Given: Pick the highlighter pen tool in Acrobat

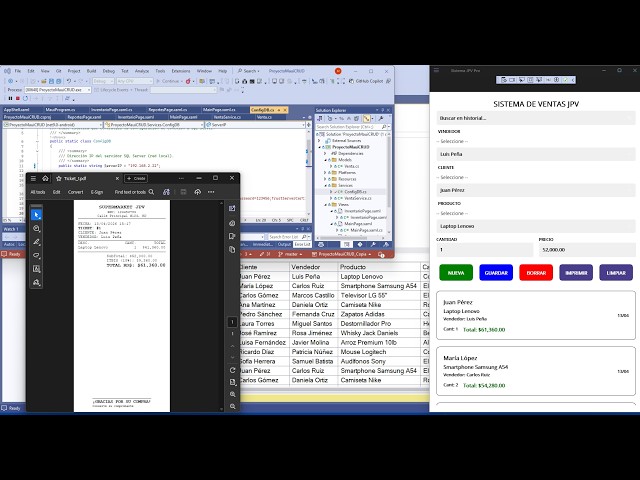Looking at the screenshot, I should [x=36, y=242].
